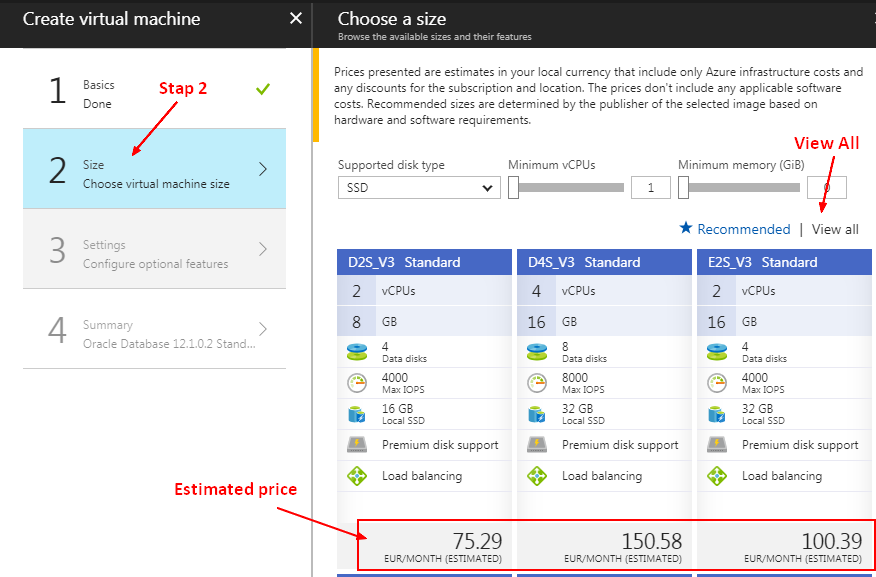876x577 pixels.
Task: Click the Minimum memory slider handle
Action: pyautogui.click(x=683, y=188)
